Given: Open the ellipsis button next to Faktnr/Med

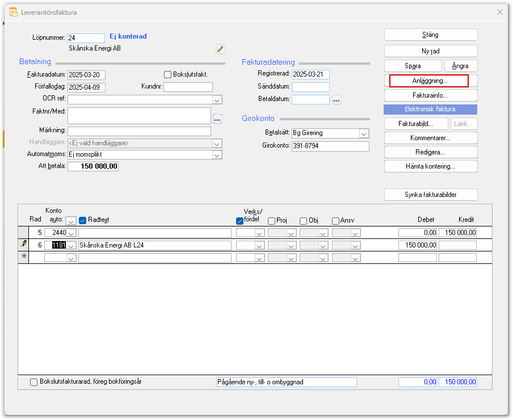Looking at the screenshot, I should pyautogui.click(x=217, y=119).
